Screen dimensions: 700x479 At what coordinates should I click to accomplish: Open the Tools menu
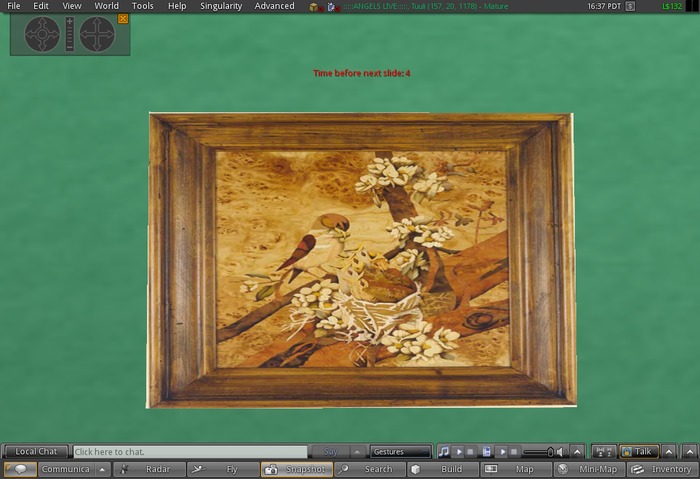click(x=142, y=6)
